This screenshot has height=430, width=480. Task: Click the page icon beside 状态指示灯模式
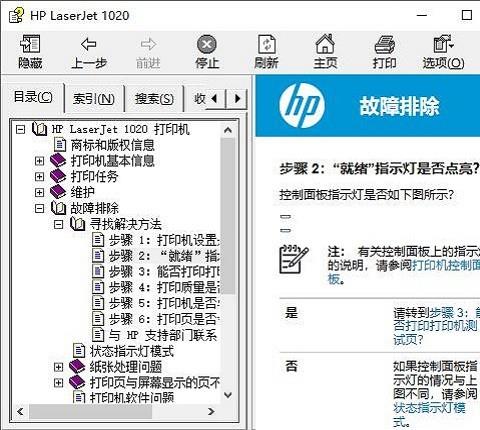(79, 350)
